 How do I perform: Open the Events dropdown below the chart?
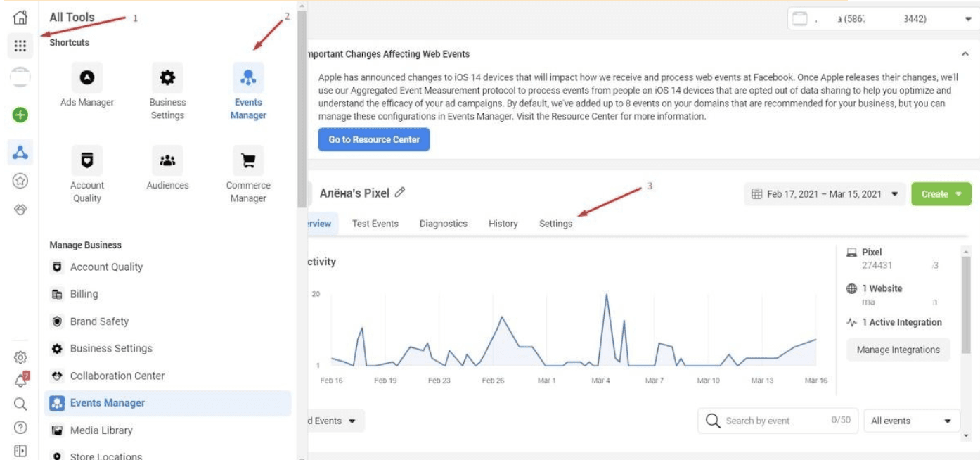point(335,421)
